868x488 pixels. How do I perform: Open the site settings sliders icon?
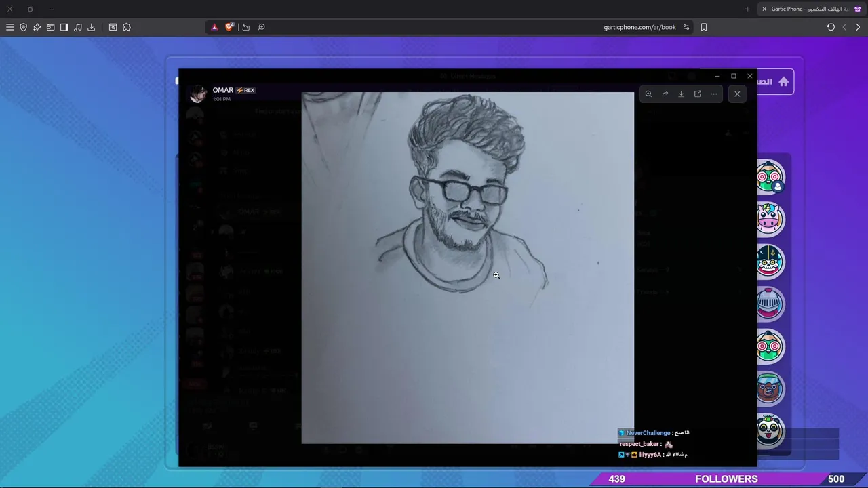click(x=686, y=27)
